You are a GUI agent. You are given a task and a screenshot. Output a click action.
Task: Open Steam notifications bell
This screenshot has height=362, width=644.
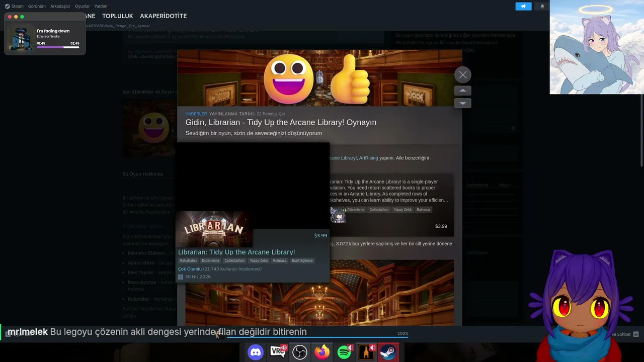(542, 6)
